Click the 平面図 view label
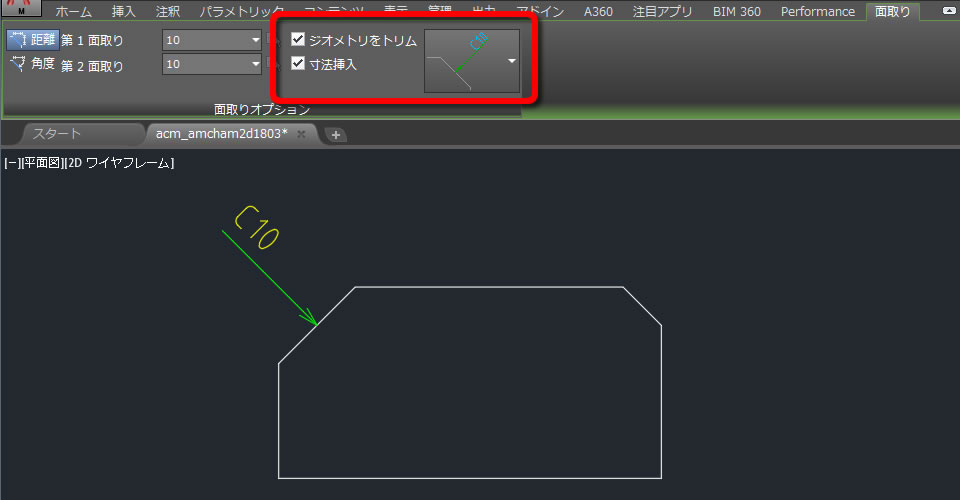 42,163
